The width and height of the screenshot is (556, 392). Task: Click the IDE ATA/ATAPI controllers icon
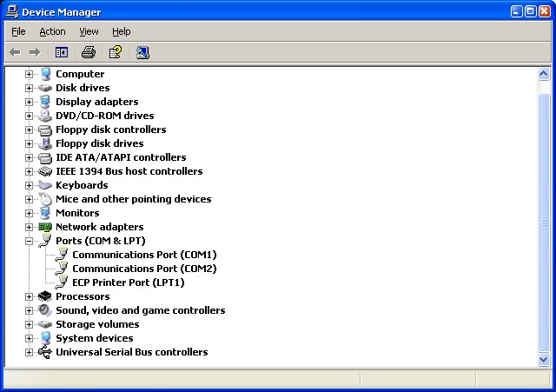coord(45,157)
